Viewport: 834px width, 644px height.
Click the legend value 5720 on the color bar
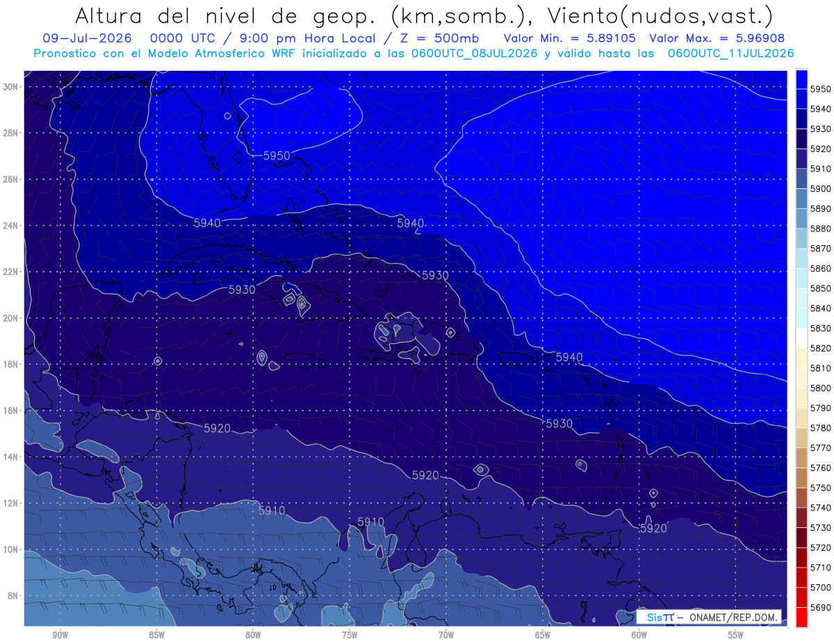point(820,547)
